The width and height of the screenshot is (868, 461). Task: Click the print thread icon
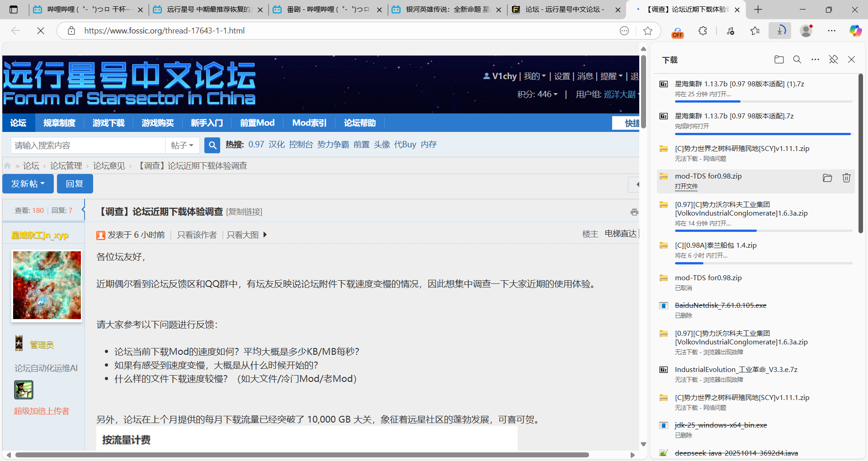point(634,212)
